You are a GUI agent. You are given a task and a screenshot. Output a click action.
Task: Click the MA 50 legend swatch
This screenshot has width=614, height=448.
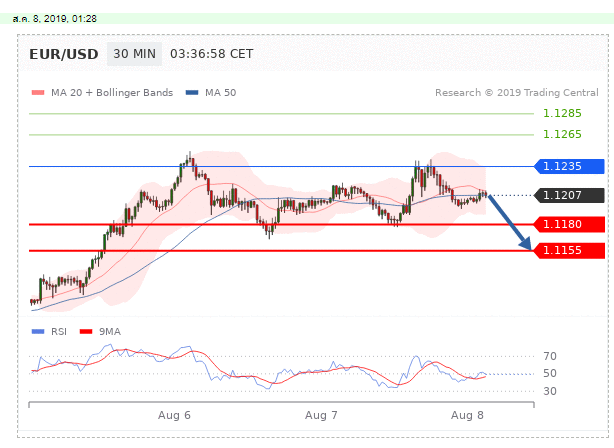point(192,93)
